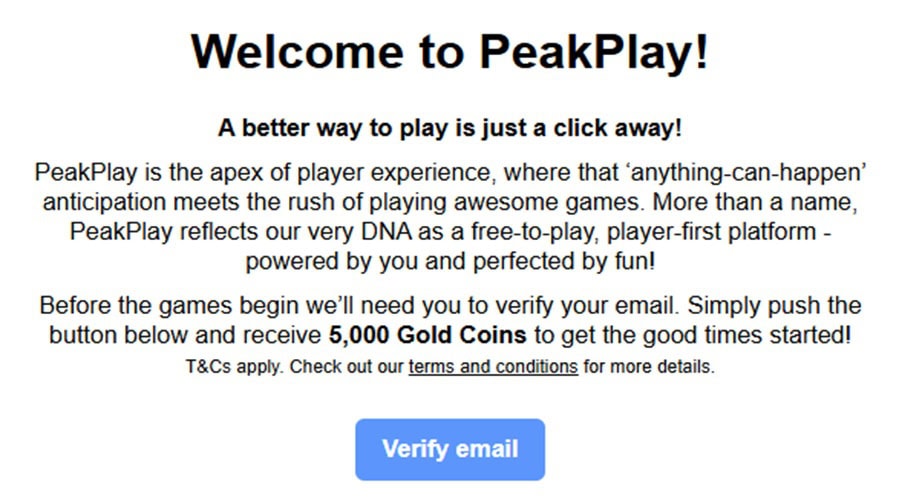Click the bold tagline under the heading
The image size is (899, 500).
pyautogui.click(x=449, y=128)
